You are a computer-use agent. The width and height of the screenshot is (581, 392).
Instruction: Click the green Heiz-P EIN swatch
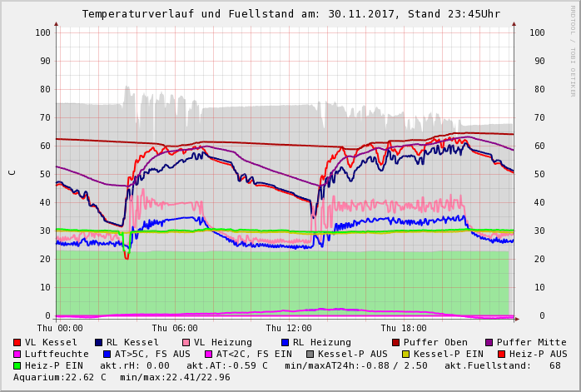click(17, 365)
